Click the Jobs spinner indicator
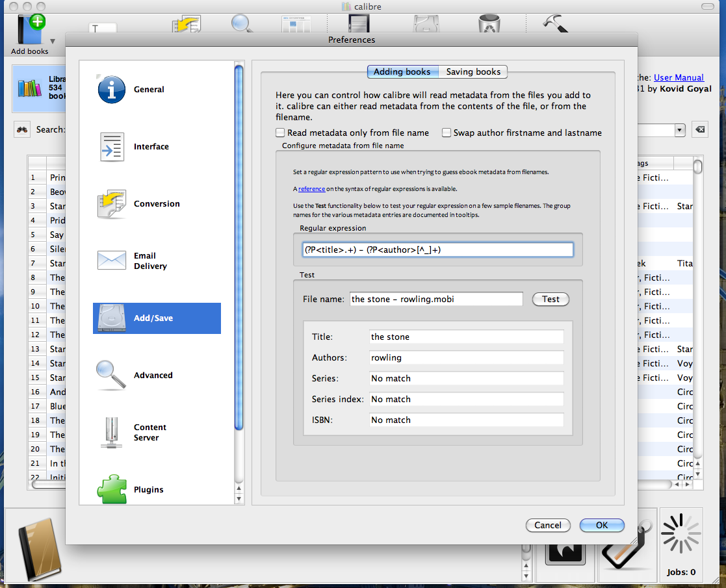726x588 pixels. tap(681, 534)
